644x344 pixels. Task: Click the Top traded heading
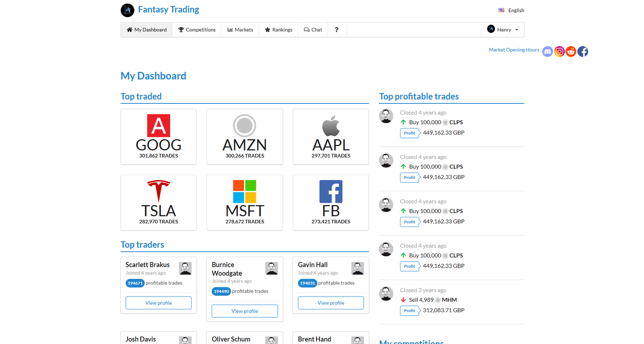coord(141,97)
